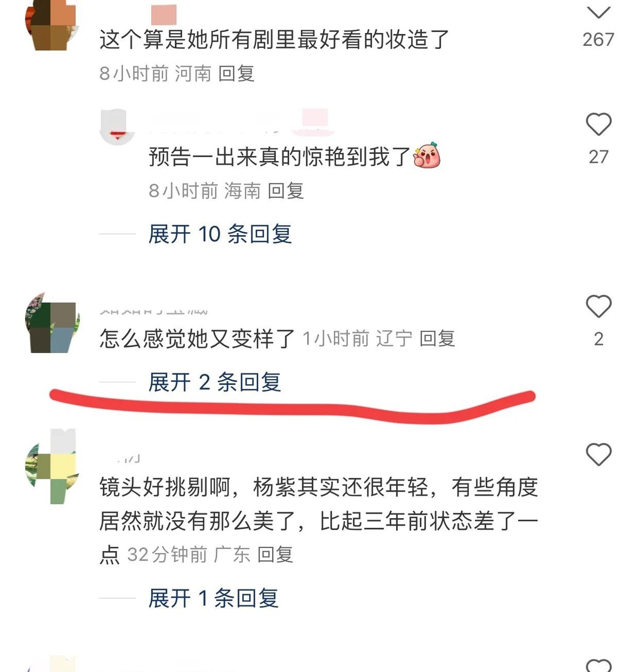
Task: Like the 镜头好挑剔啊 comment
Action: [599, 454]
